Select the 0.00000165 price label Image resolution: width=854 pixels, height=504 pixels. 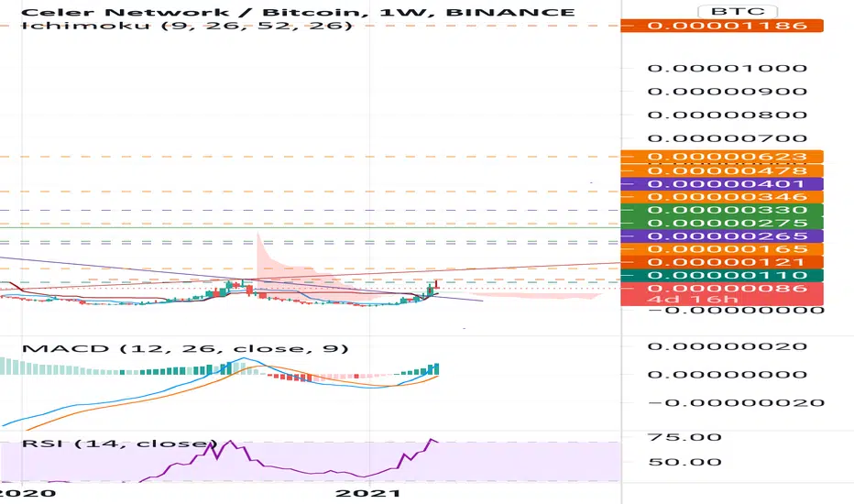pos(722,249)
